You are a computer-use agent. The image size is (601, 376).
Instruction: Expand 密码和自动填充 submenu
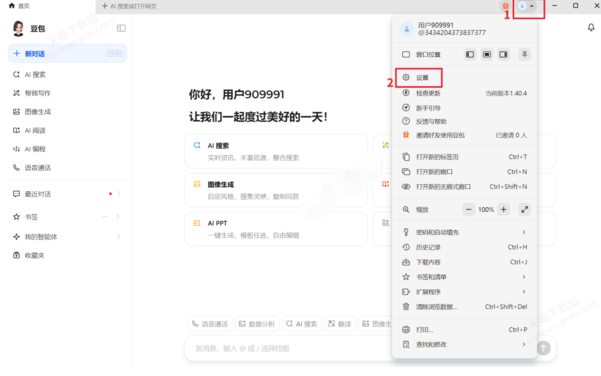(x=465, y=232)
